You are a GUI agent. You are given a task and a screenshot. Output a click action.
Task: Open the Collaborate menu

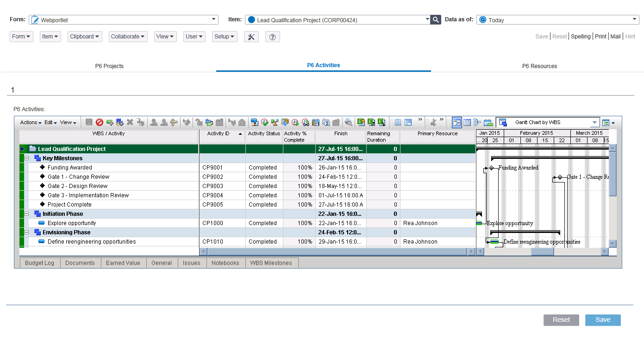128,37
